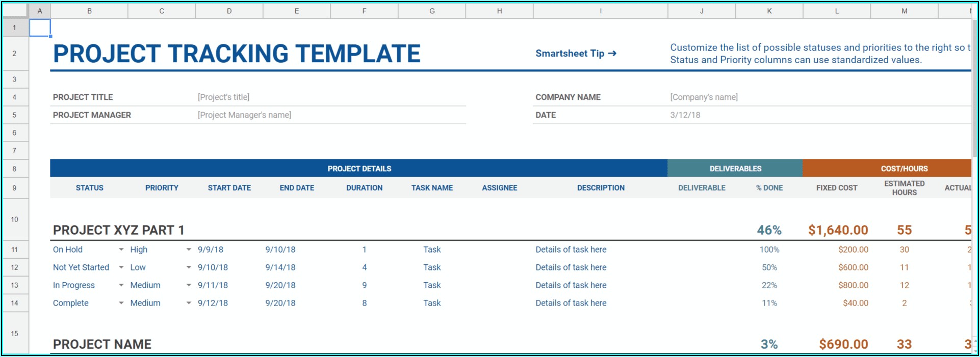Select the 46% done summary cell
The width and height of the screenshot is (980, 357).
click(769, 230)
